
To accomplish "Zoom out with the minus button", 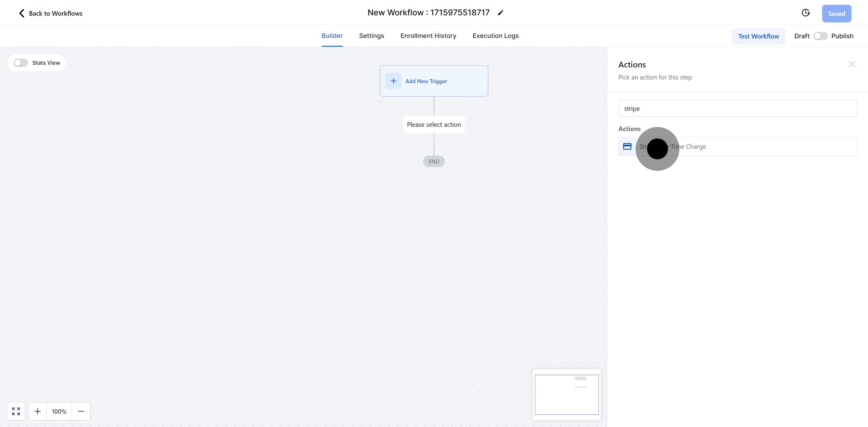I will [x=81, y=411].
